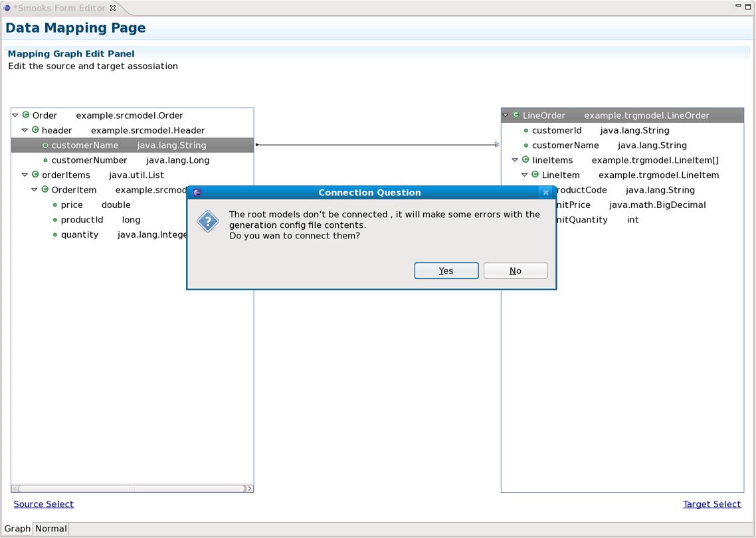
Task: Click the java.util.List type text
Action: click(x=136, y=175)
